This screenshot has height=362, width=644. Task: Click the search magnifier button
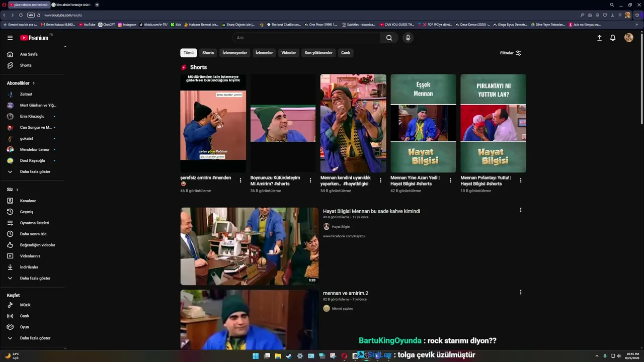tap(389, 38)
